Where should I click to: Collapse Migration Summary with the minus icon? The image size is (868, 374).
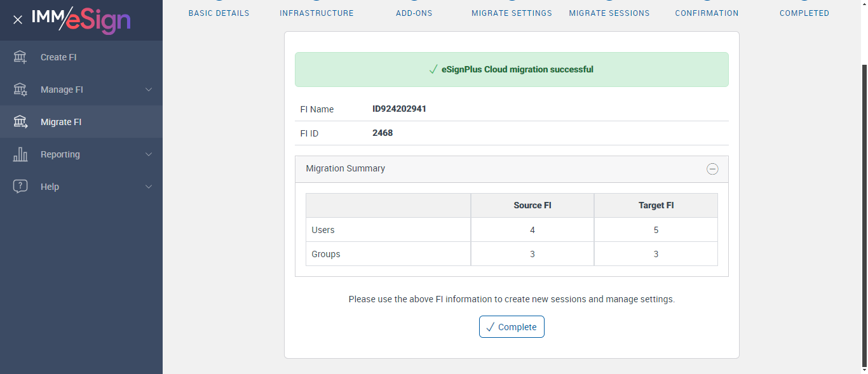[712, 169]
